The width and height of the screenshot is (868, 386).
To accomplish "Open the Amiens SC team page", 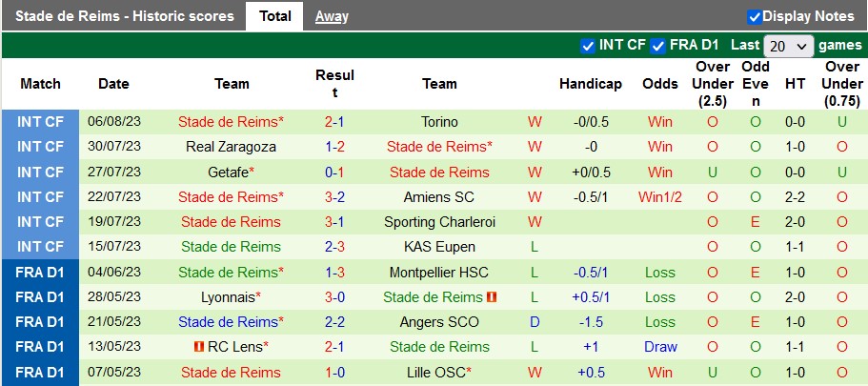I will [x=439, y=197].
